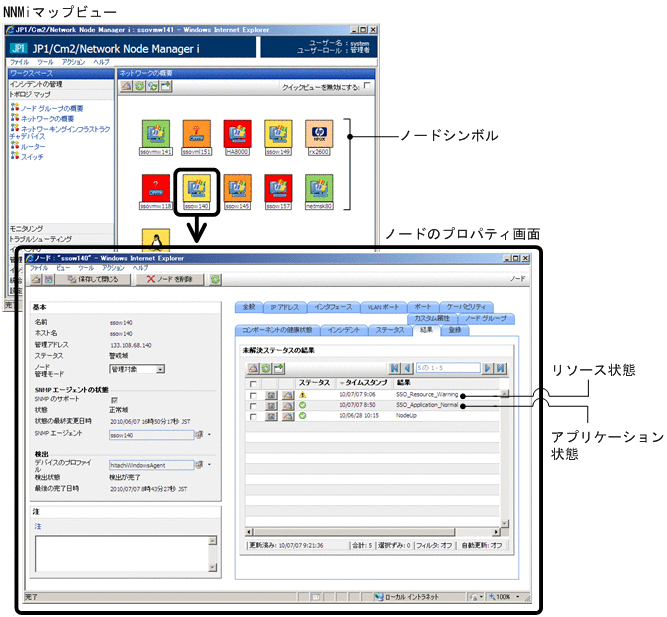Click open icon in SSO_Application_Normal row
This screenshot has height=617, width=667.
(x=288, y=406)
